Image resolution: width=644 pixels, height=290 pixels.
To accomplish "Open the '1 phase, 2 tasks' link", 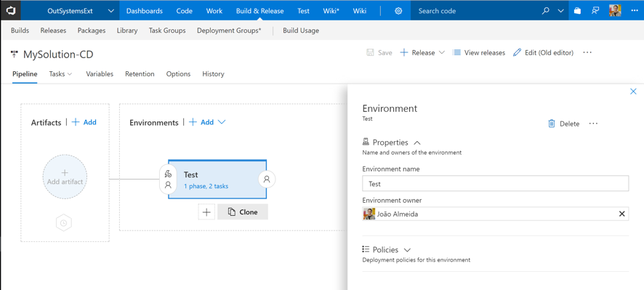I will tap(206, 186).
